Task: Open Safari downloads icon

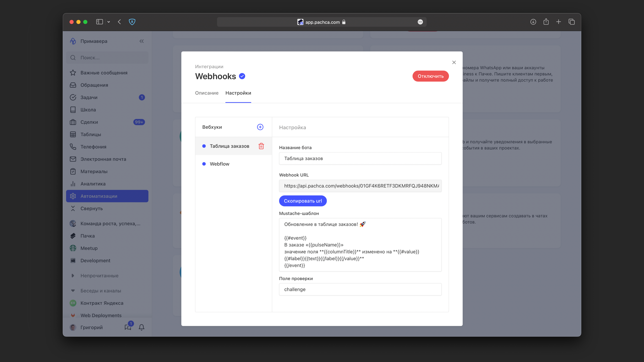Action: tap(533, 22)
